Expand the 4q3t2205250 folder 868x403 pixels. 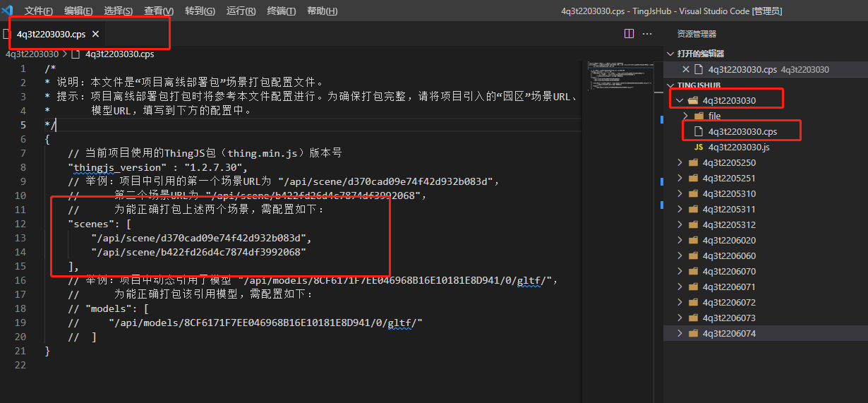pyautogui.click(x=680, y=162)
